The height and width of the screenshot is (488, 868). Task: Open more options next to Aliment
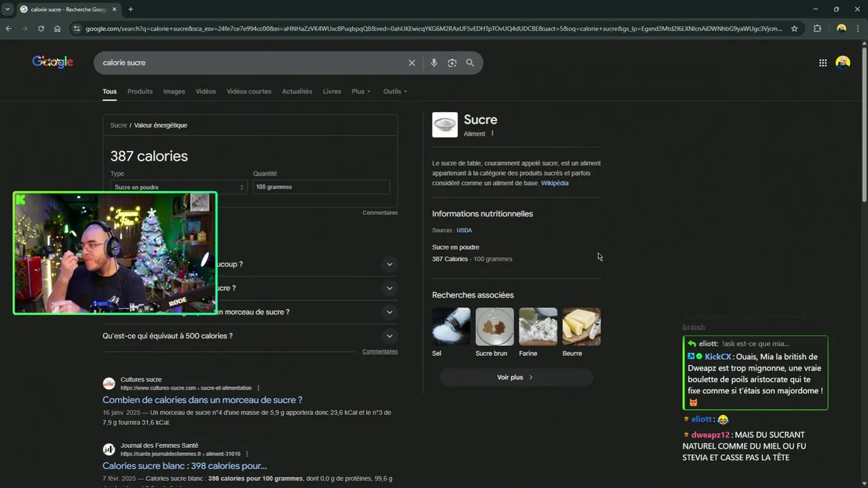click(x=492, y=134)
